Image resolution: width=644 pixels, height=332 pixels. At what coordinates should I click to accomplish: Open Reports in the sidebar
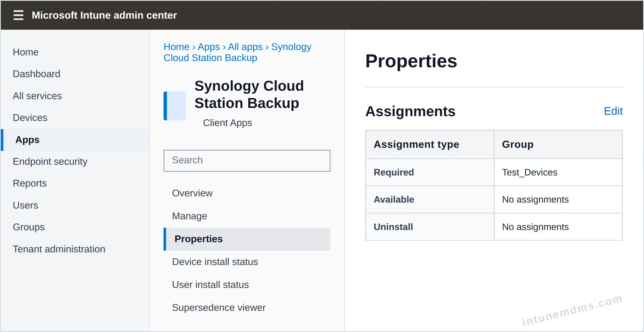(x=30, y=183)
